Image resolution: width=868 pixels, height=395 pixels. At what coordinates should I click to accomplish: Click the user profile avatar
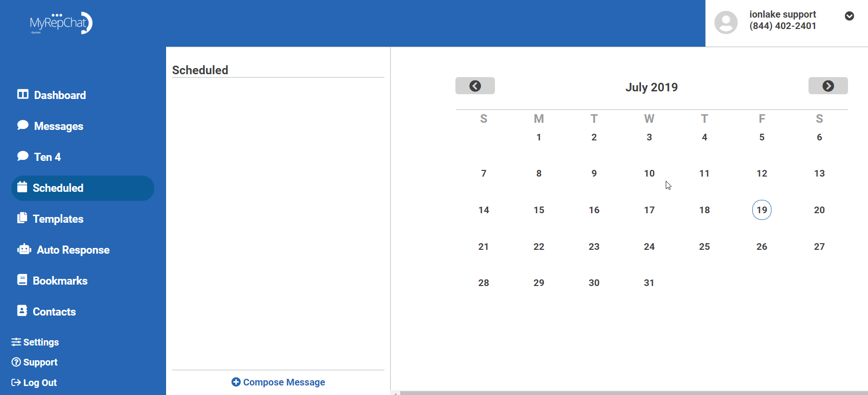coord(726,22)
